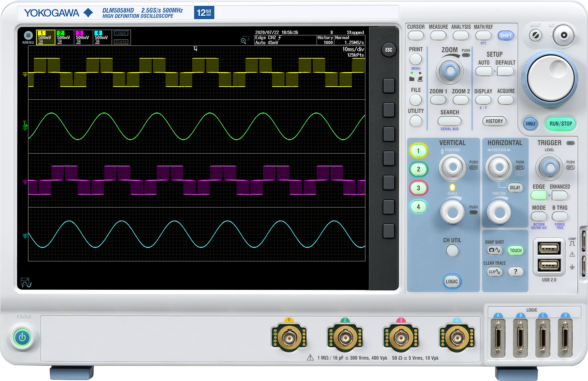Push the CURSOR button
Screen dimensions: 588x381
point(416,36)
